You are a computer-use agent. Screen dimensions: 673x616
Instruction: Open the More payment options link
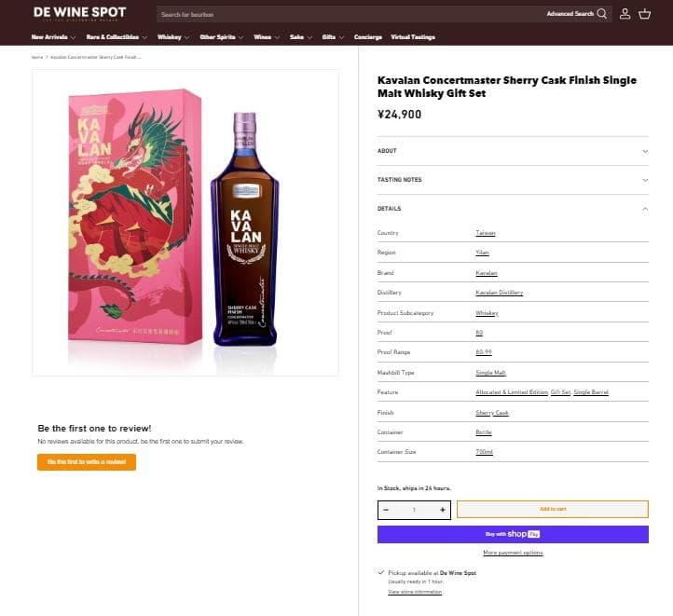[513, 553]
